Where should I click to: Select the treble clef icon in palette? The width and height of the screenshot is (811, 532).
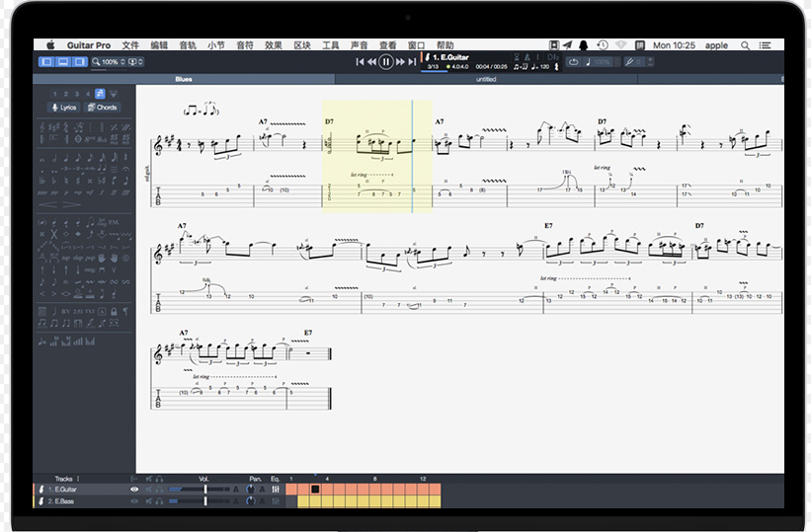(41, 127)
